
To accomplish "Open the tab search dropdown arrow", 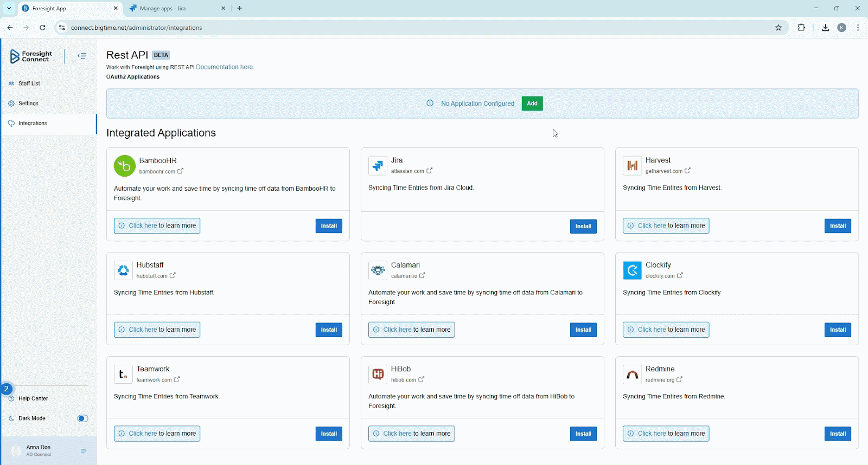I will point(9,8).
